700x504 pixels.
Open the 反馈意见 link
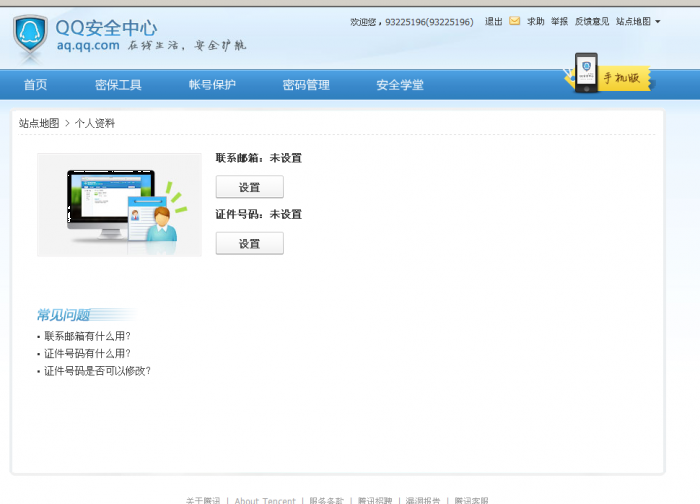[592, 21]
